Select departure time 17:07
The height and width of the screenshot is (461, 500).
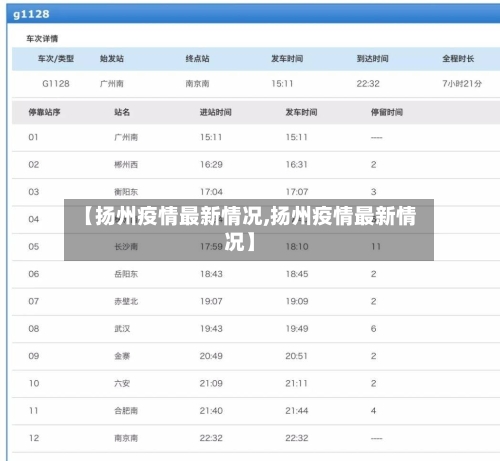(x=297, y=192)
